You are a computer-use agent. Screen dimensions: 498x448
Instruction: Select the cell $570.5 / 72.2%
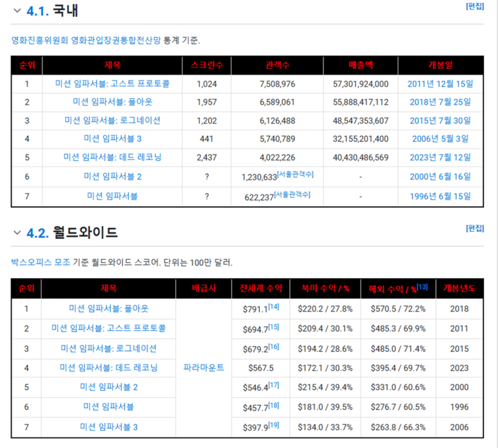(x=398, y=309)
